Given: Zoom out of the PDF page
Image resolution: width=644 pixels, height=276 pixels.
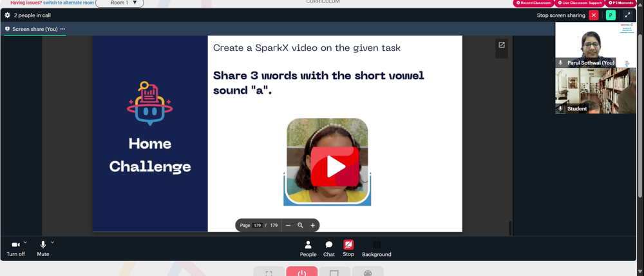Looking at the screenshot, I should pos(289,226).
